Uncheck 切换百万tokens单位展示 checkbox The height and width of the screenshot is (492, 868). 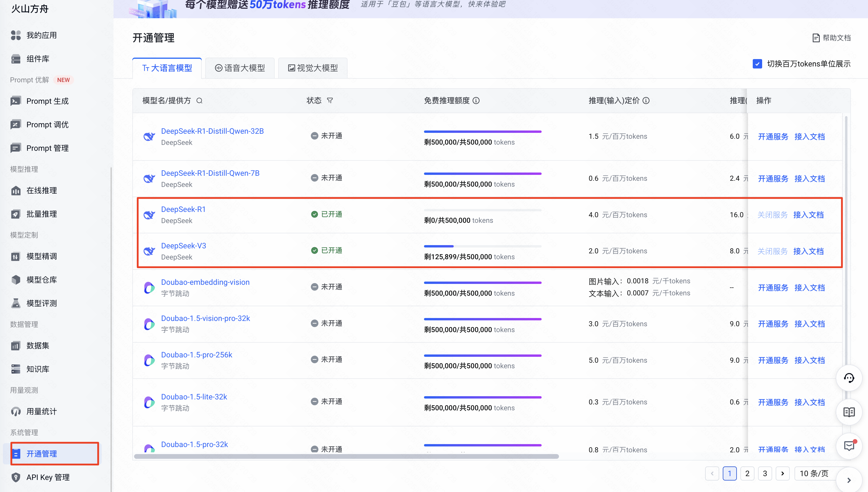tap(757, 64)
